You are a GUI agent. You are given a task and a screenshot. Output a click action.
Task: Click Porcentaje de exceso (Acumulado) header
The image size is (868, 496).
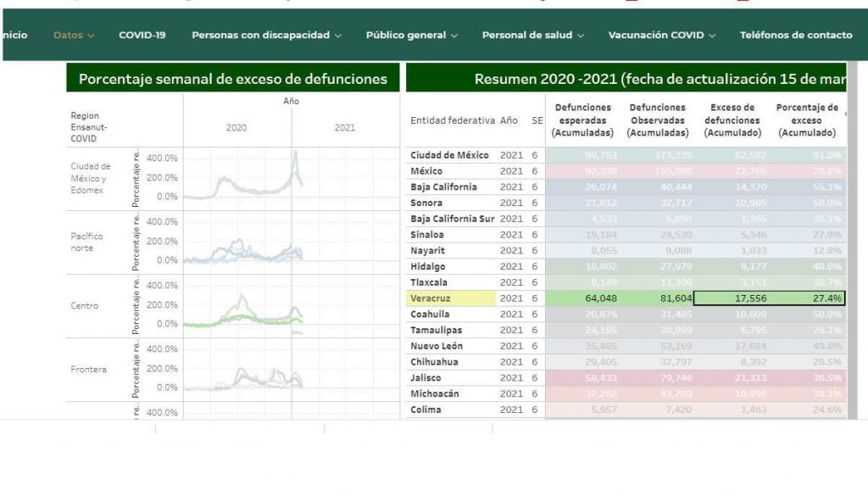[807, 120]
